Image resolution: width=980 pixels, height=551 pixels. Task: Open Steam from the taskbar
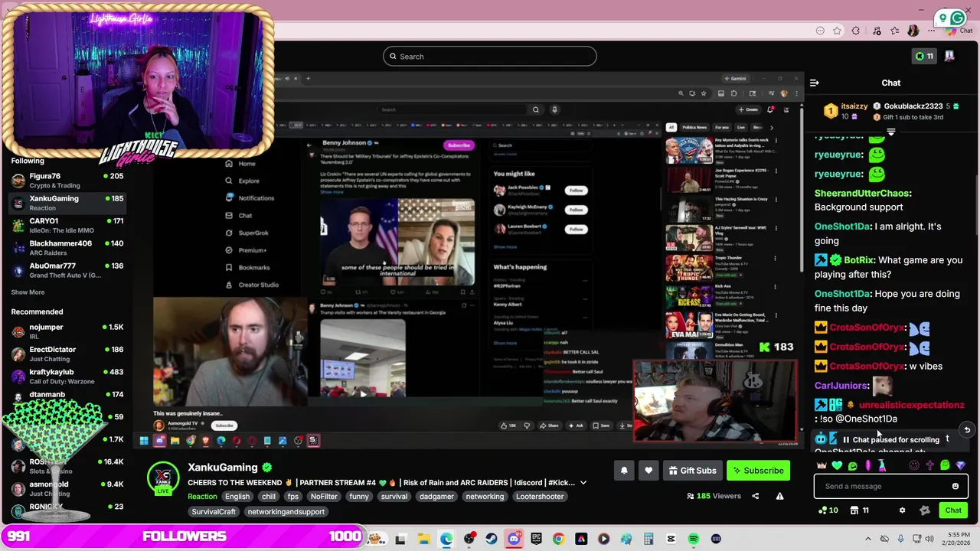(491, 539)
